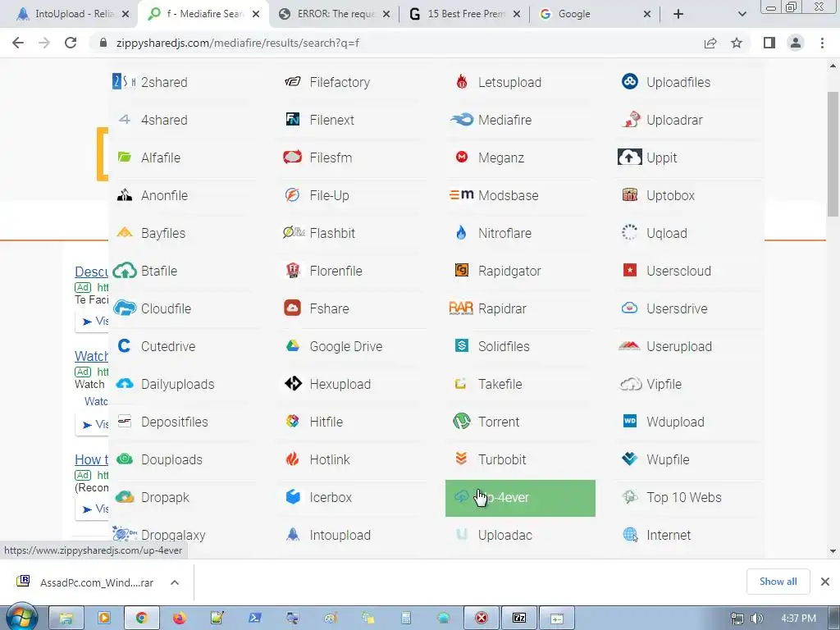The width and height of the screenshot is (840, 630).
Task: Open the Top 10 Webs link
Action: coord(683,497)
